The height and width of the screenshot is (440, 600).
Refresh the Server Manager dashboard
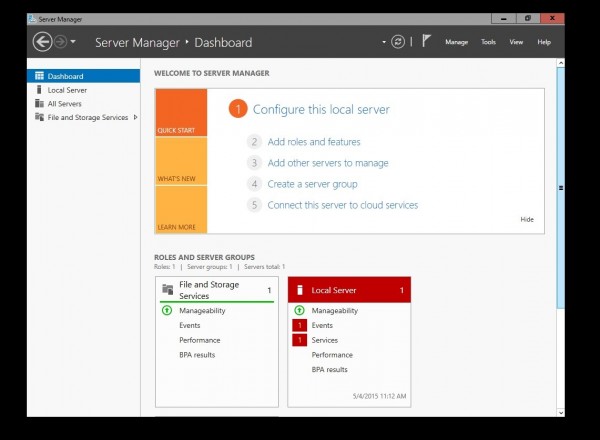tap(398, 42)
